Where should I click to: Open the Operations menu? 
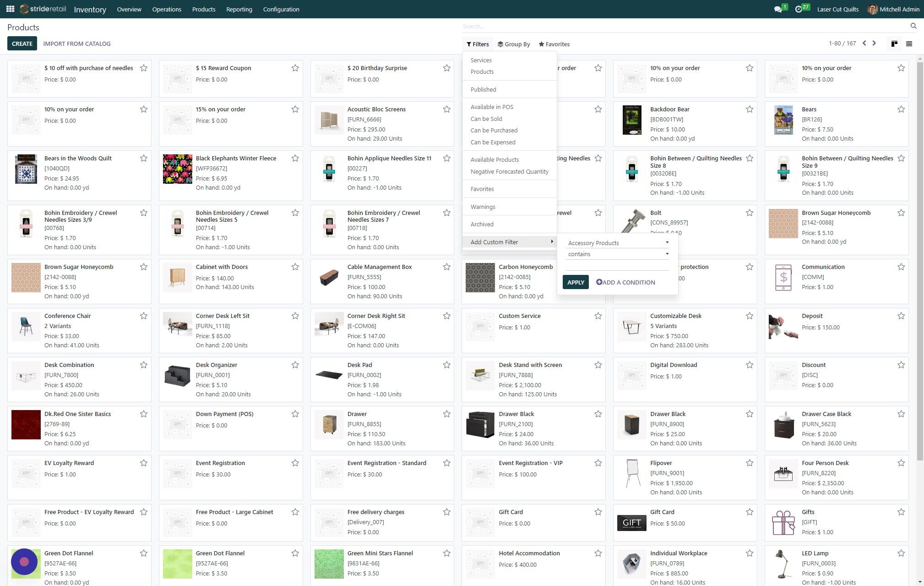(167, 9)
